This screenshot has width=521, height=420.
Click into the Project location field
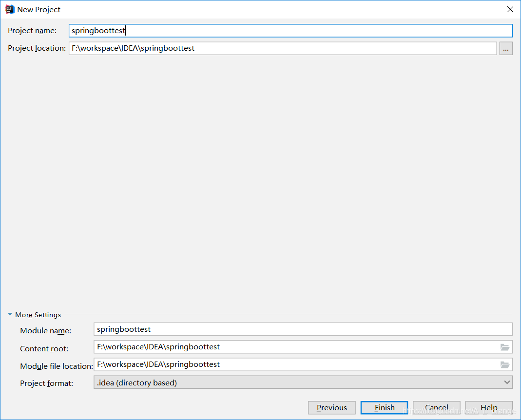283,49
